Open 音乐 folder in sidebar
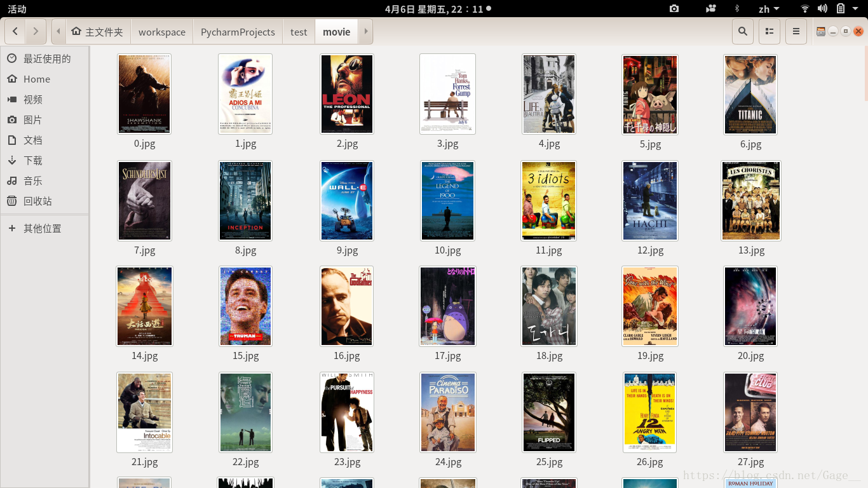 click(44, 180)
